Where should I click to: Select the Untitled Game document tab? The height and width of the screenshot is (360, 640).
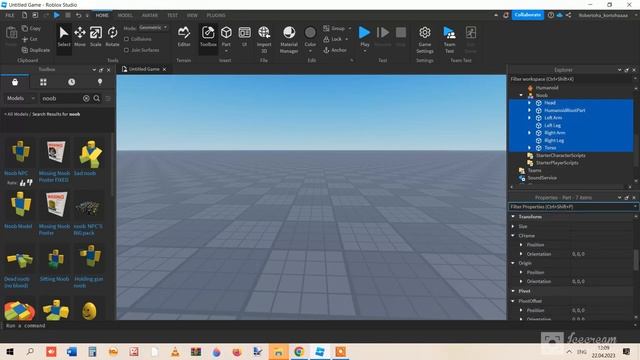click(x=144, y=69)
